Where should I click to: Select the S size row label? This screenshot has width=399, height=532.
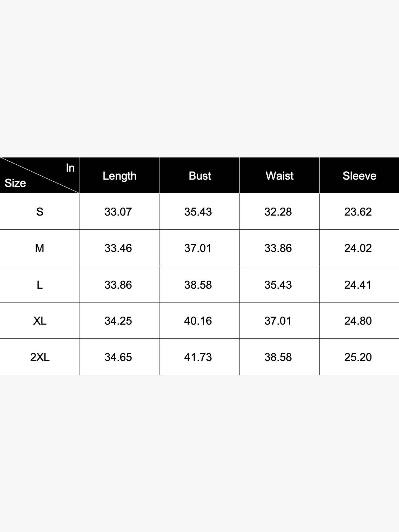pos(40,212)
